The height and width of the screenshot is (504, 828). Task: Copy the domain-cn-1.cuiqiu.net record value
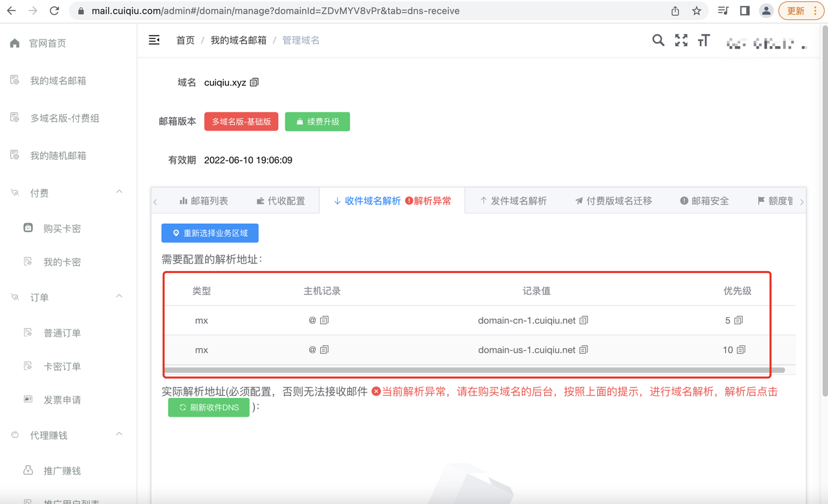584,320
